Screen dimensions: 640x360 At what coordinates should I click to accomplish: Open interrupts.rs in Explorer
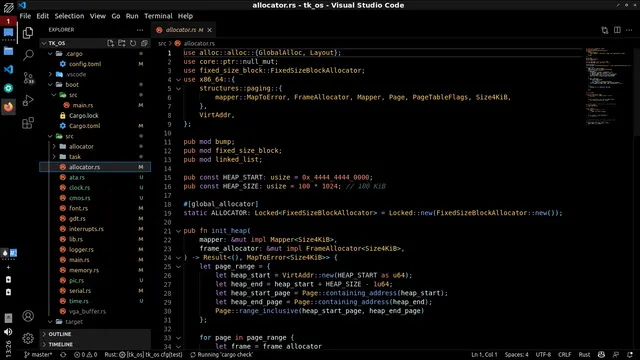point(86,229)
